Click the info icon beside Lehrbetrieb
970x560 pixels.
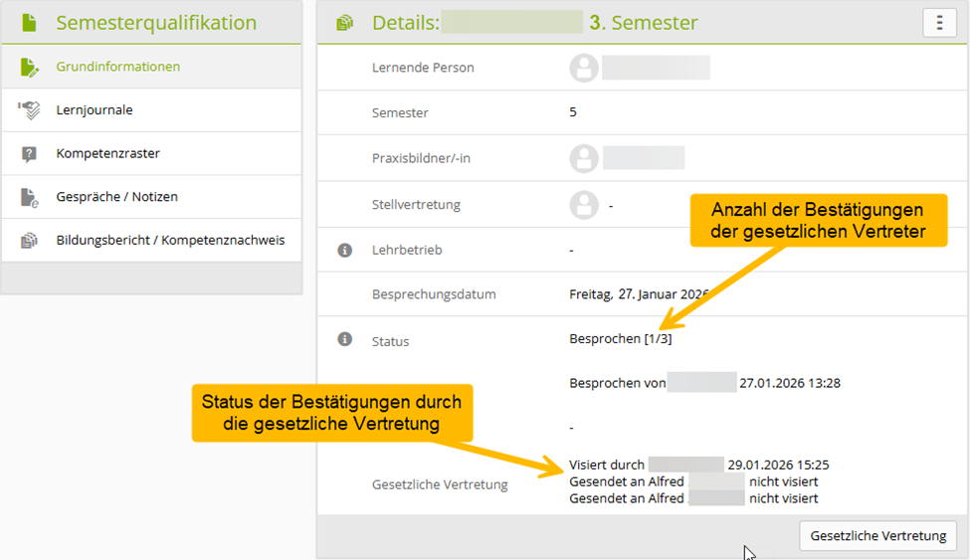345,251
